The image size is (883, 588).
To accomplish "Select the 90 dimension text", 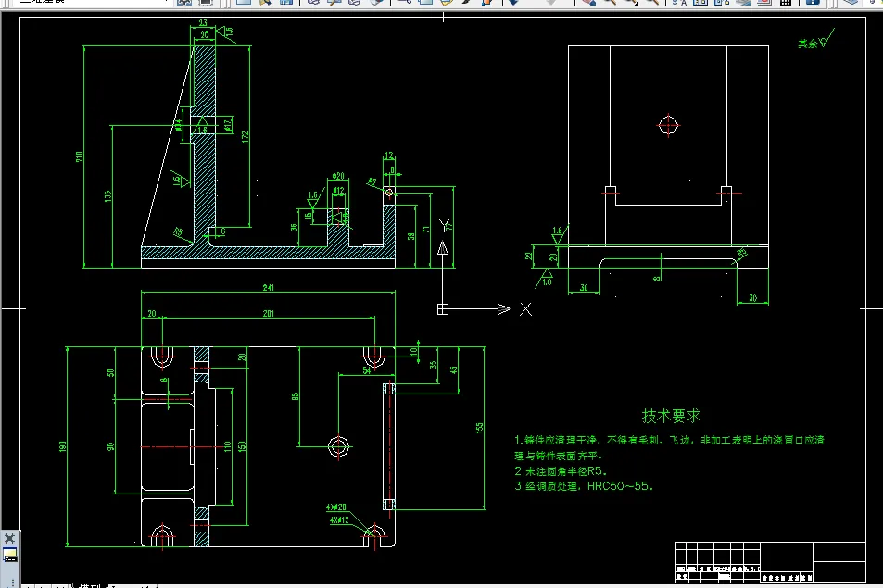I will pos(110,446).
